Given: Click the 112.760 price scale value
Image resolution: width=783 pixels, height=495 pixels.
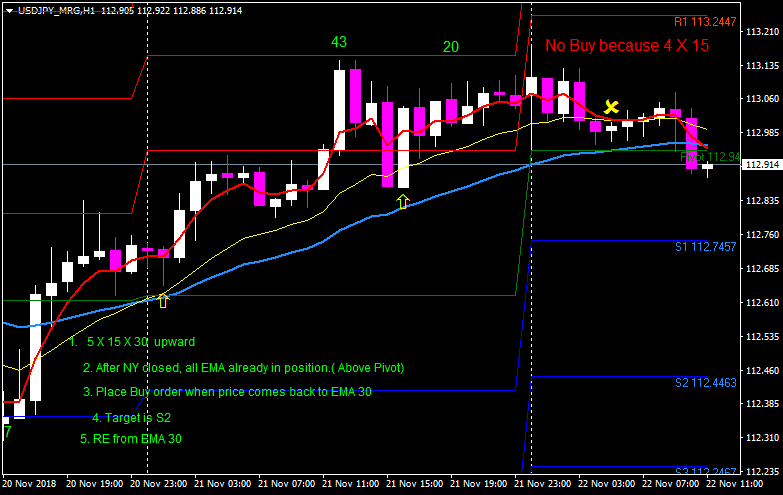Looking at the screenshot, I should click(762, 235).
